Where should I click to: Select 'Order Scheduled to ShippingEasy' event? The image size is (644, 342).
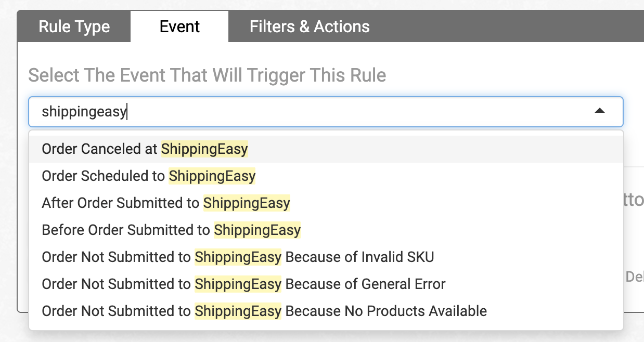pos(148,176)
